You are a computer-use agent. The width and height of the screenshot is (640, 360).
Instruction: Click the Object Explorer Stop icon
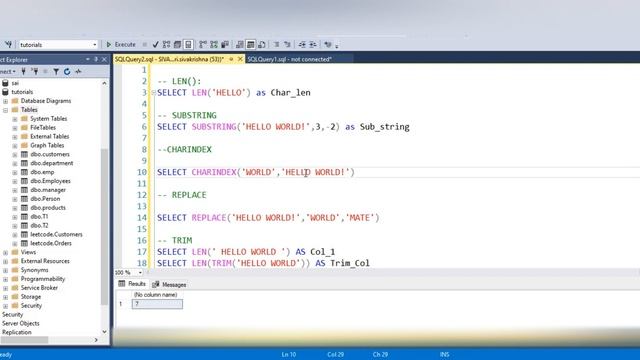(45, 71)
